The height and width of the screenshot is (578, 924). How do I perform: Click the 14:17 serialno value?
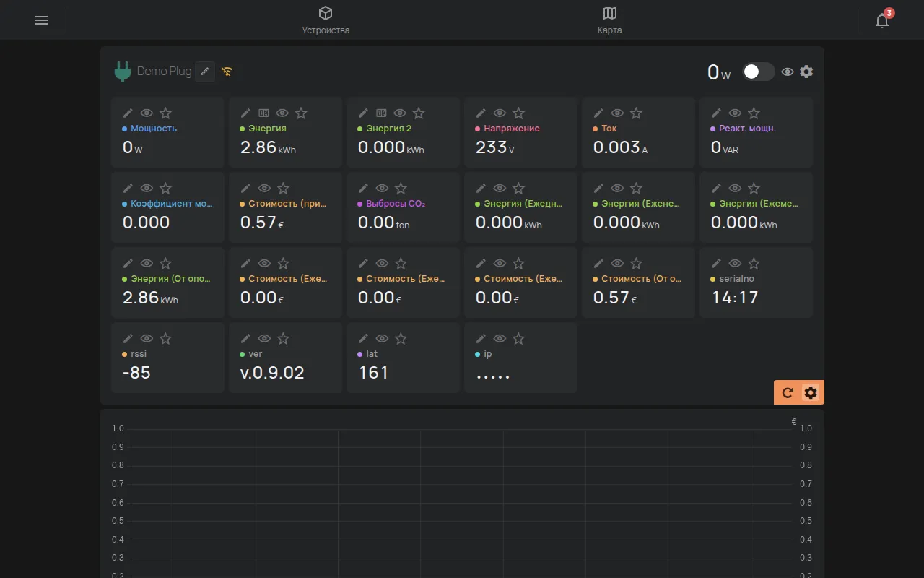point(735,298)
